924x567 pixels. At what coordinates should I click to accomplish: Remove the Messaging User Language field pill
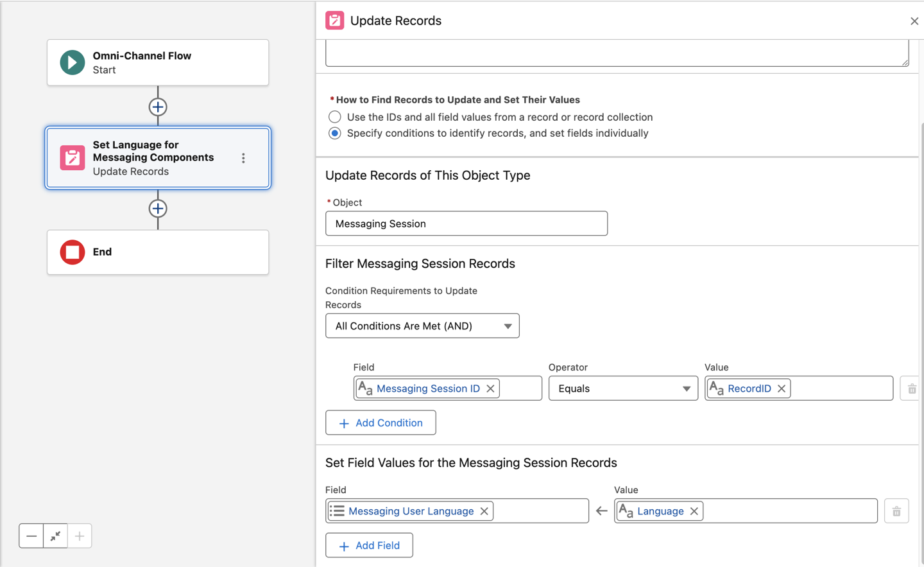(484, 511)
